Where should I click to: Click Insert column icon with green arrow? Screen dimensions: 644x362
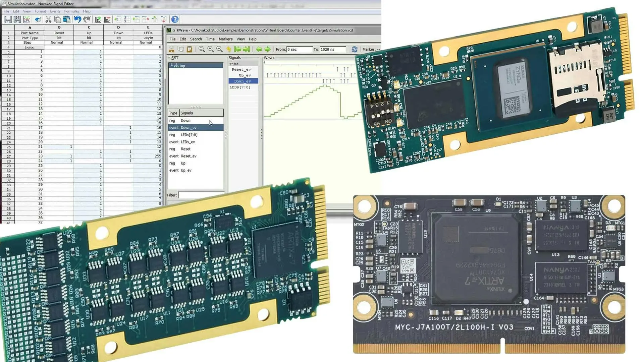(136, 19)
